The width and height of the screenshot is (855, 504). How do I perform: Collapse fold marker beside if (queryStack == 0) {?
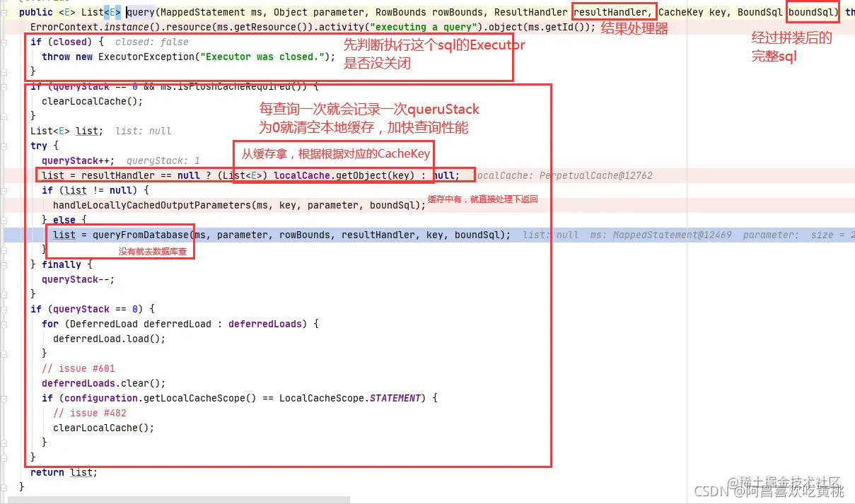(x=5, y=309)
